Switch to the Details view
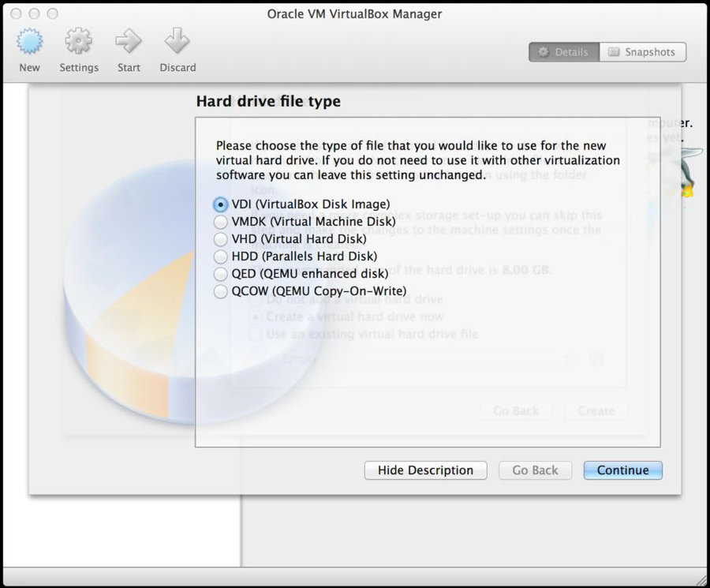Viewport: 710px width, 588px height. click(564, 52)
